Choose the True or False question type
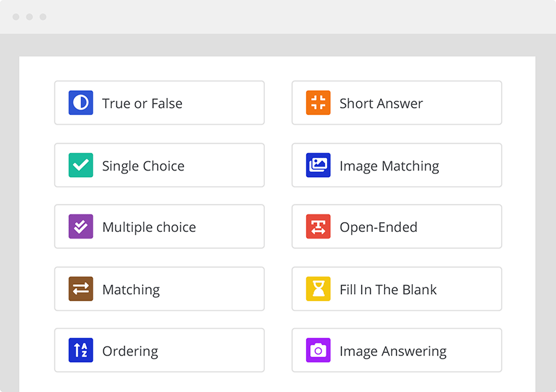Screen dimensions: 556x392 pos(159,103)
